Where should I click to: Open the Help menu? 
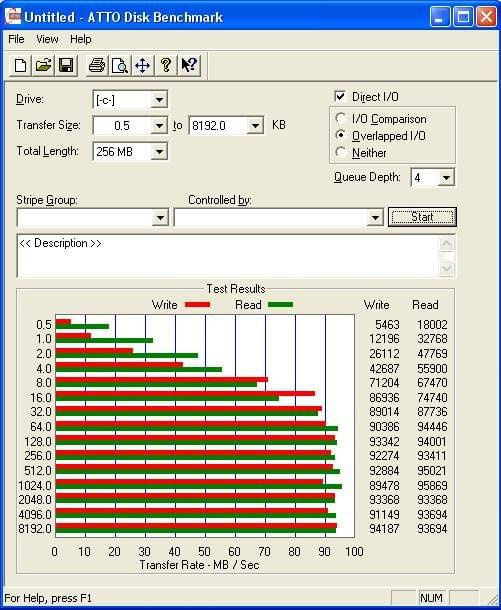pyautogui.click(x=81, y=39)
